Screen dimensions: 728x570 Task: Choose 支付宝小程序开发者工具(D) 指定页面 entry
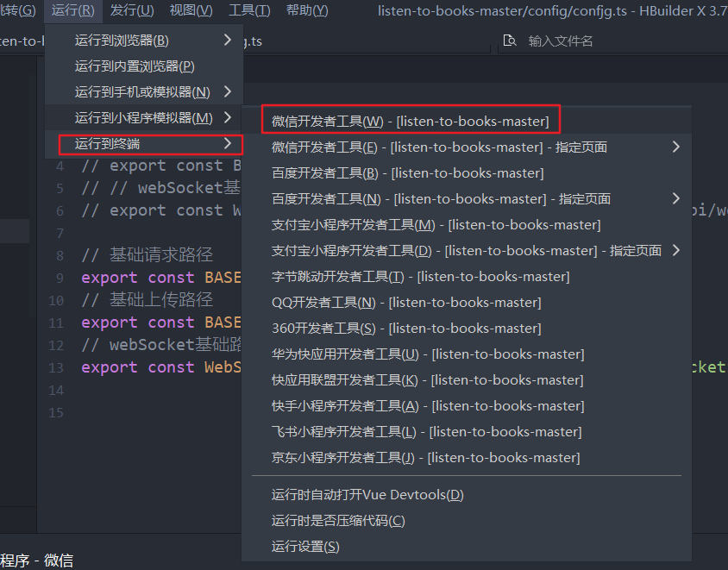(467, 251)
